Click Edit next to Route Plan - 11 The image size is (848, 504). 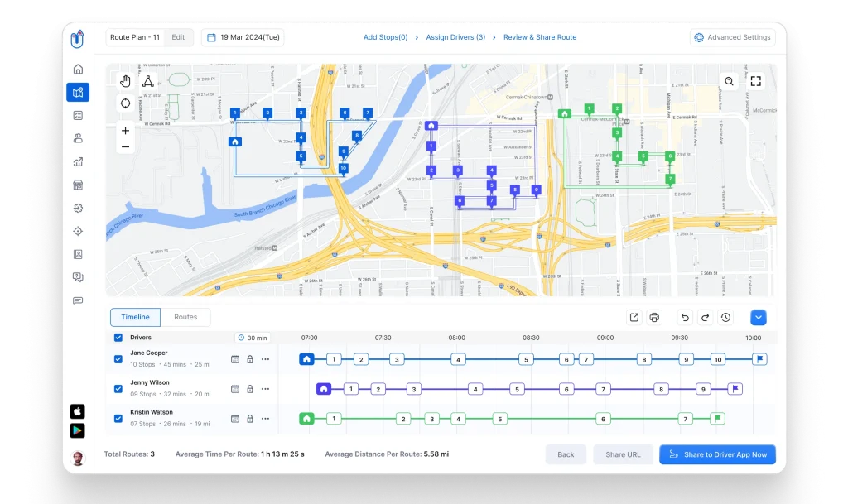click(178, 37)
